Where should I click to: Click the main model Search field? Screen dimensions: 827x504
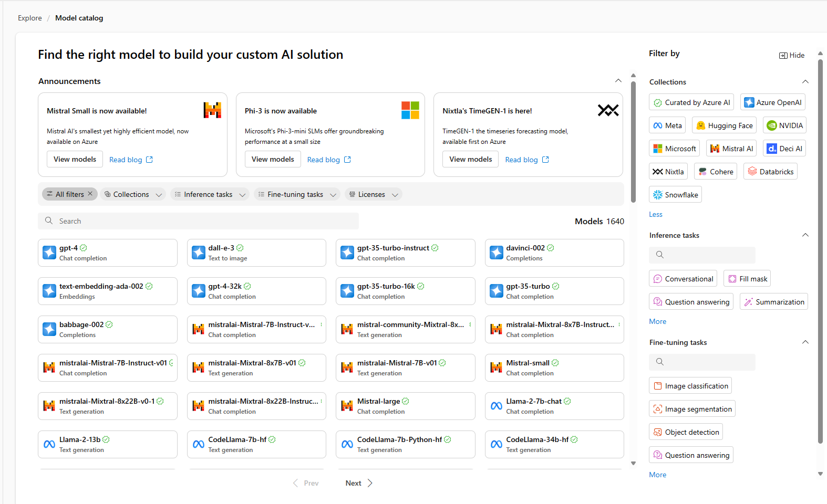(198, 221)
